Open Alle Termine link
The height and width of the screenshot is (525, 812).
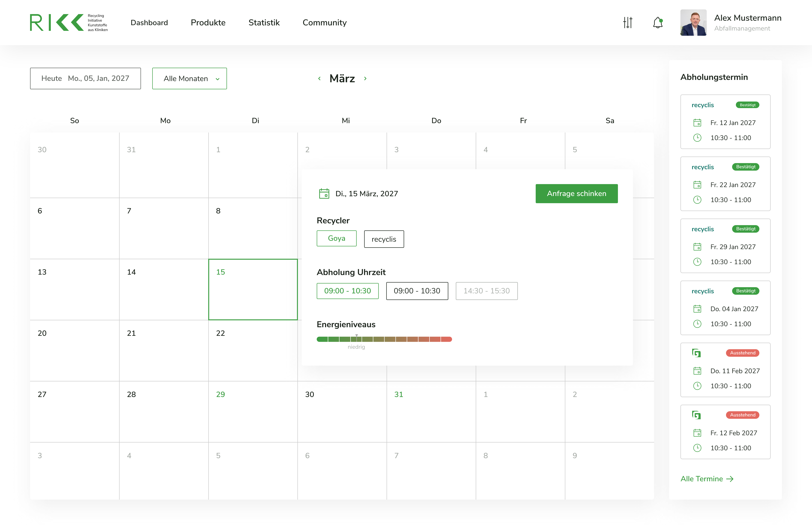coord(707,479)
